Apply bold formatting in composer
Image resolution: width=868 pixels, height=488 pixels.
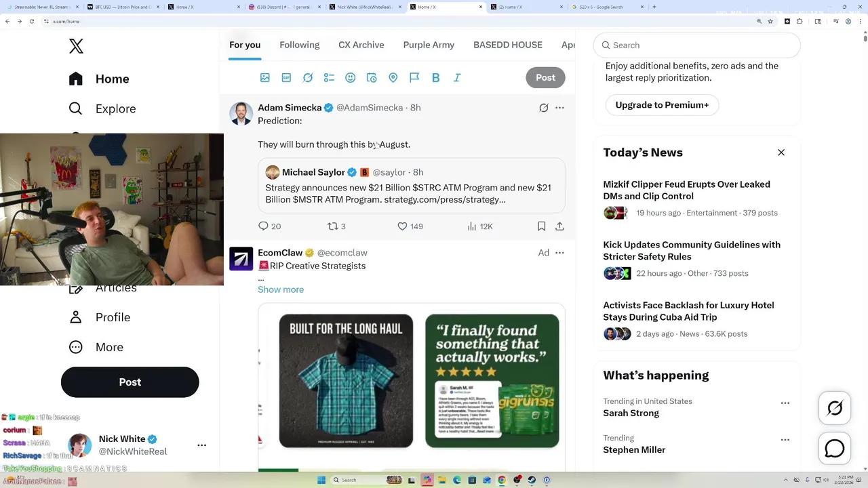(436, 78)
